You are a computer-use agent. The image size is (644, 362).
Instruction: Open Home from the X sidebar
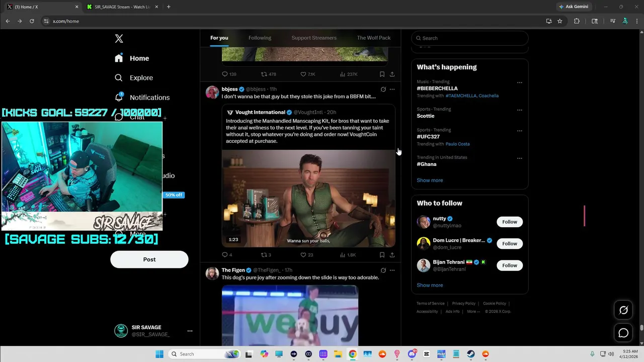[132, 58]
